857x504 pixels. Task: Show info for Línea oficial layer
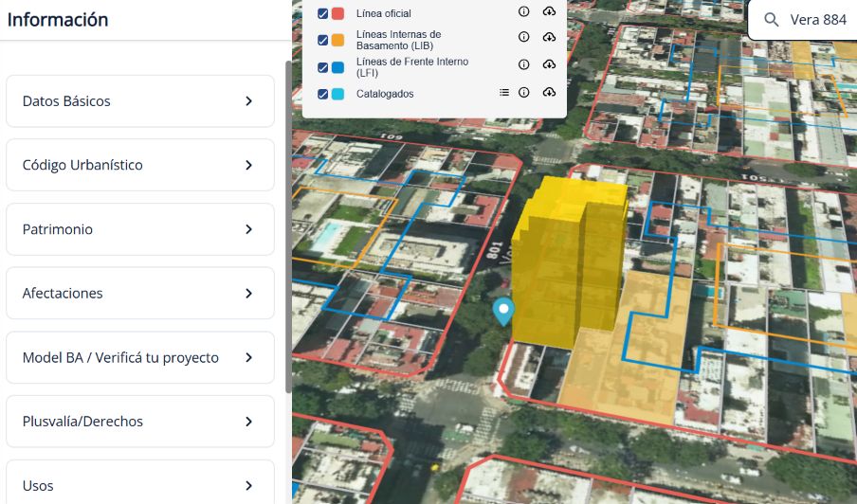click(x=523, y=11)
